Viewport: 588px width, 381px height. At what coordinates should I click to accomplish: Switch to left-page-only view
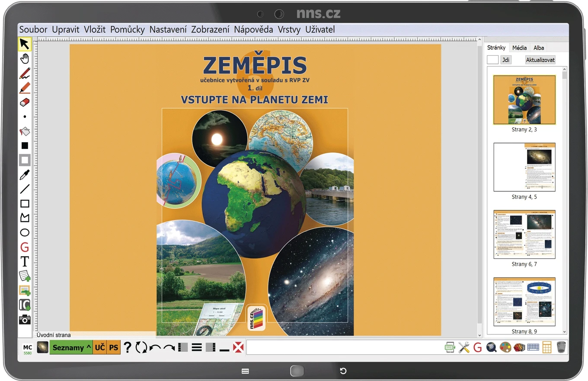[183, 347]
